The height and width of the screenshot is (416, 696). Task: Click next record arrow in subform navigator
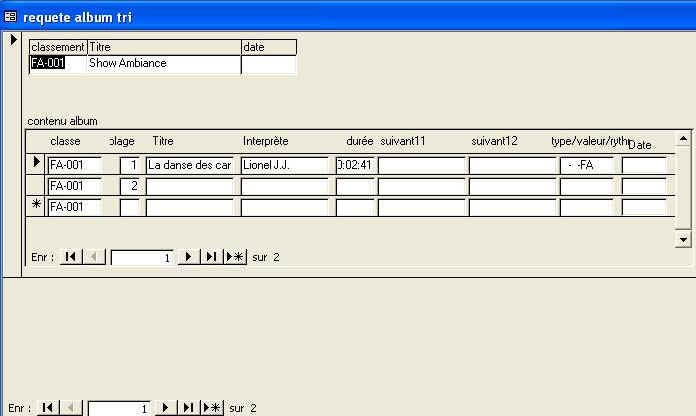pyautogui.click(x=187, y=257)
